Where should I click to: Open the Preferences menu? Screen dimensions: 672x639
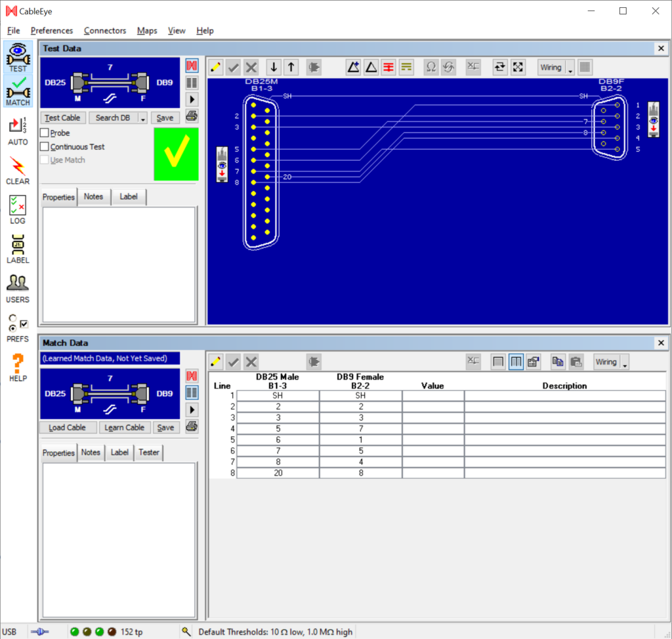52,30
